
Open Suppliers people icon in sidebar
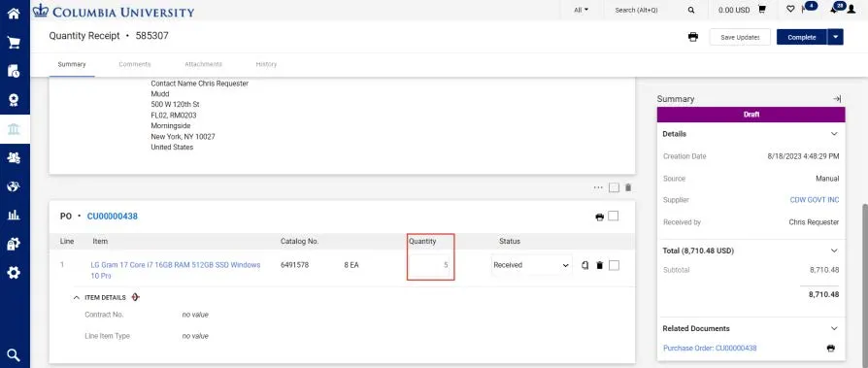coord(14,157)
